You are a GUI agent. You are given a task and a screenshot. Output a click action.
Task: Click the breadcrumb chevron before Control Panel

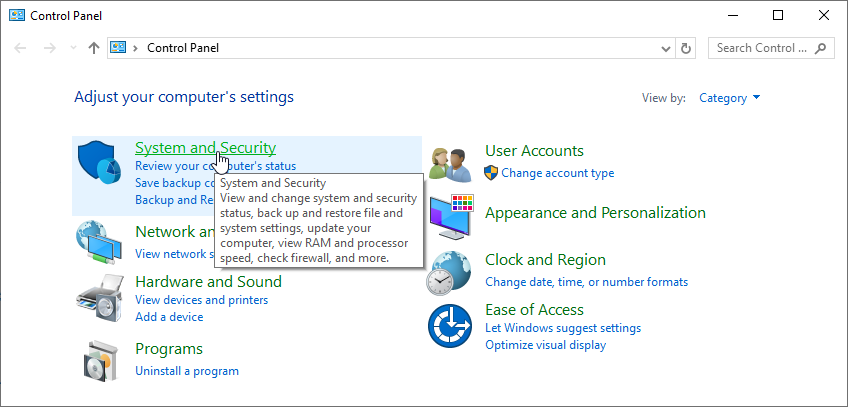(135, 48)
